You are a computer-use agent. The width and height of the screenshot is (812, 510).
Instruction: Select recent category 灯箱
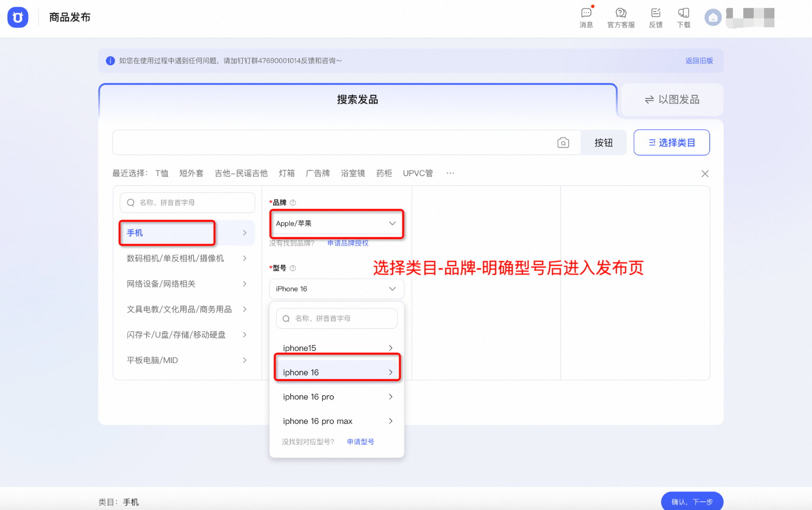287,173
